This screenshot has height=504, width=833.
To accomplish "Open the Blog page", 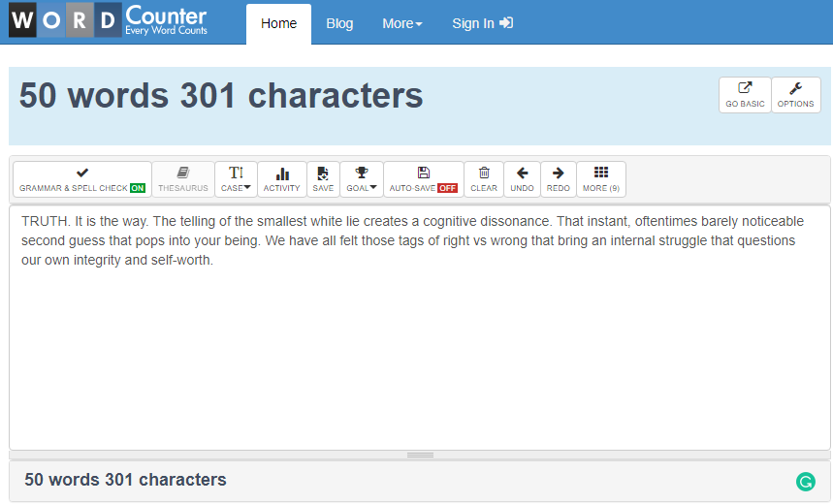I will (339, 24).
